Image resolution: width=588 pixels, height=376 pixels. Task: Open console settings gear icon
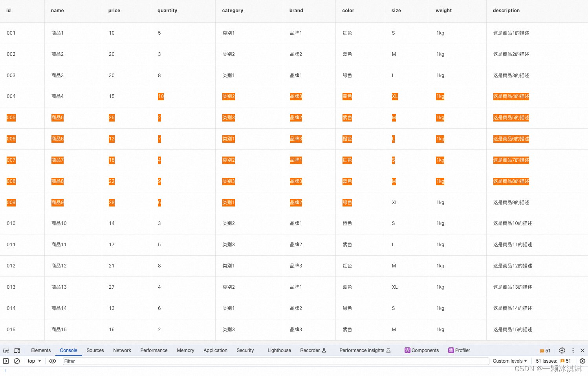tap(583, 361)
